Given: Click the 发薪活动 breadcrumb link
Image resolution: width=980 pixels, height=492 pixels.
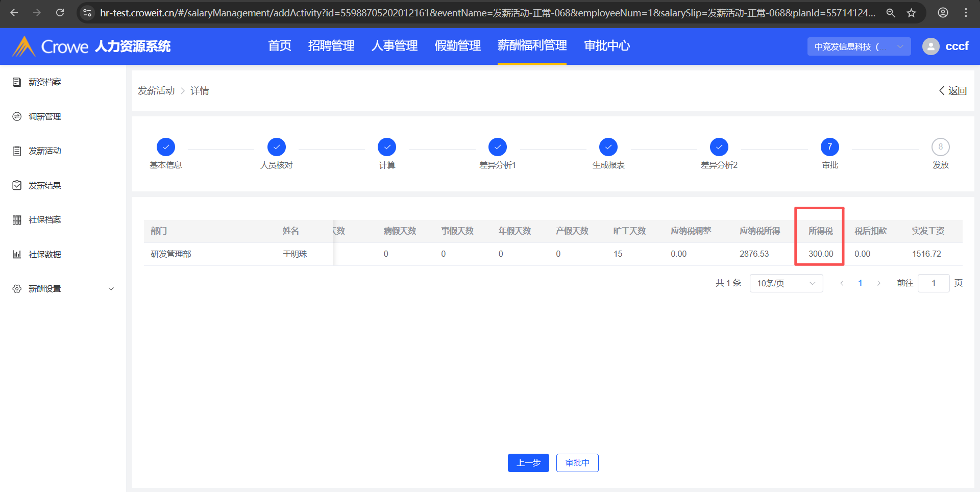Looking at the screenshot, I should click(156, 91).
